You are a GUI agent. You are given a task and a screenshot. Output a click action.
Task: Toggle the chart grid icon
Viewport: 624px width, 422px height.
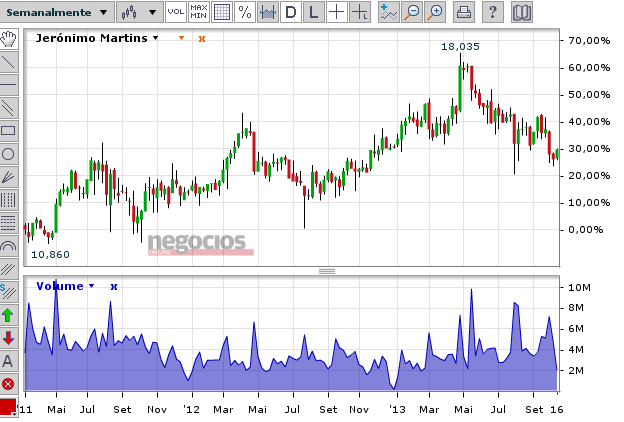[222, 12]
